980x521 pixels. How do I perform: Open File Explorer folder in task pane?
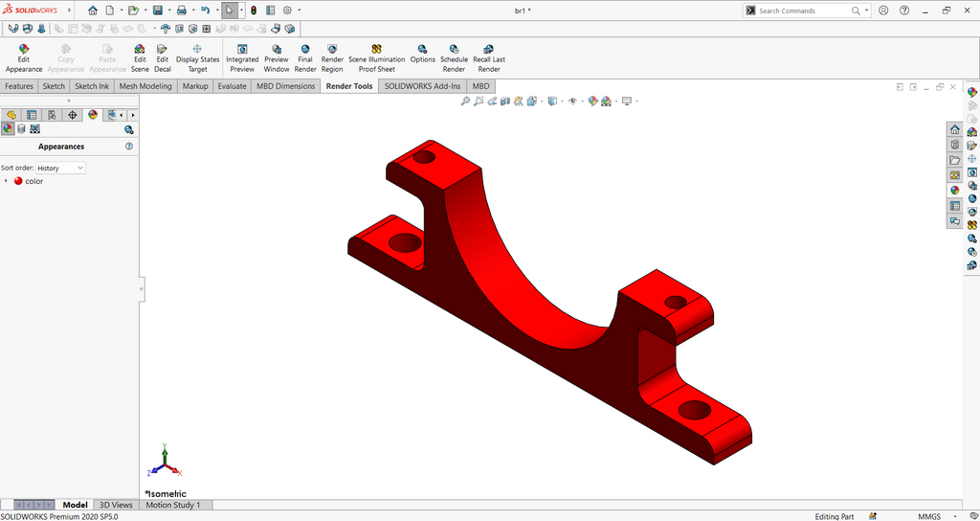pos(954,160)
